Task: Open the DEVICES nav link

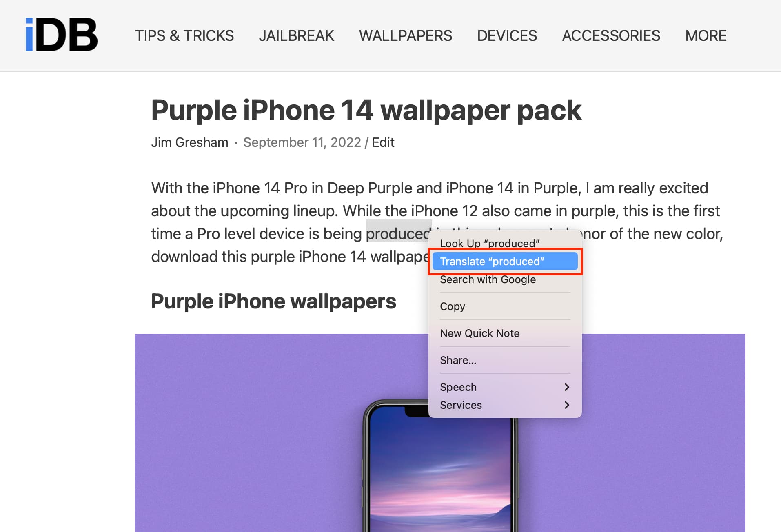Action: pyautogui.click(x=507, y=35)
